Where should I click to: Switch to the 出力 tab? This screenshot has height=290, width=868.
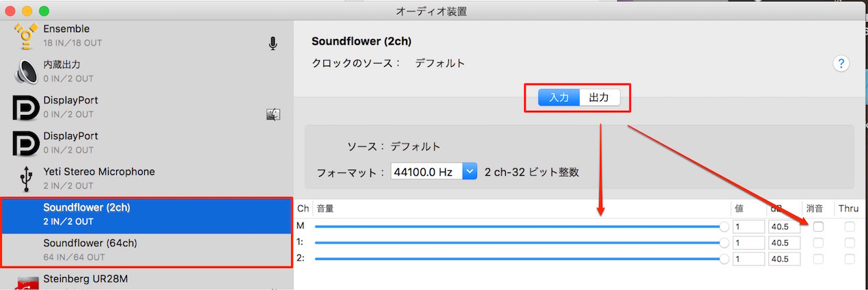click(x=599, y=98)
